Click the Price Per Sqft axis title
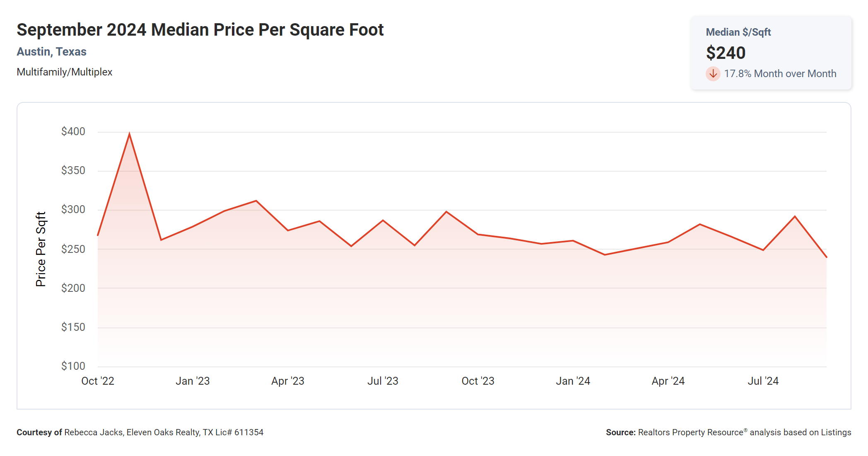868x456 pixels. click(41, 249)
